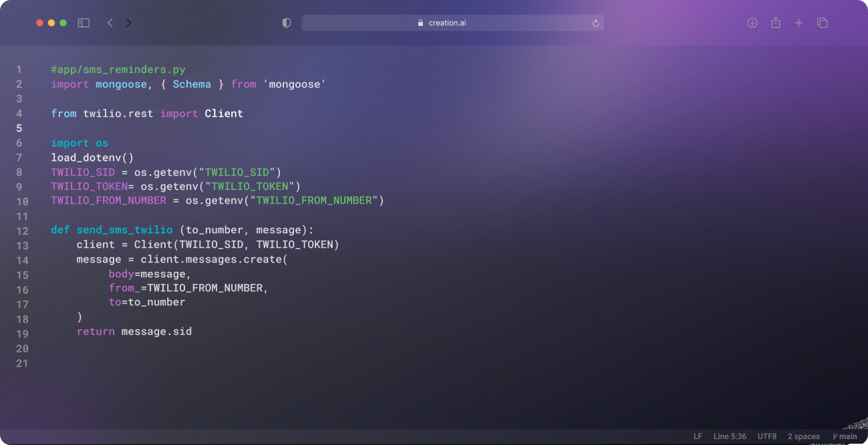Click the 'import os' statement
Viewport: 868px width, 445px height.
(x=80, y=143)
